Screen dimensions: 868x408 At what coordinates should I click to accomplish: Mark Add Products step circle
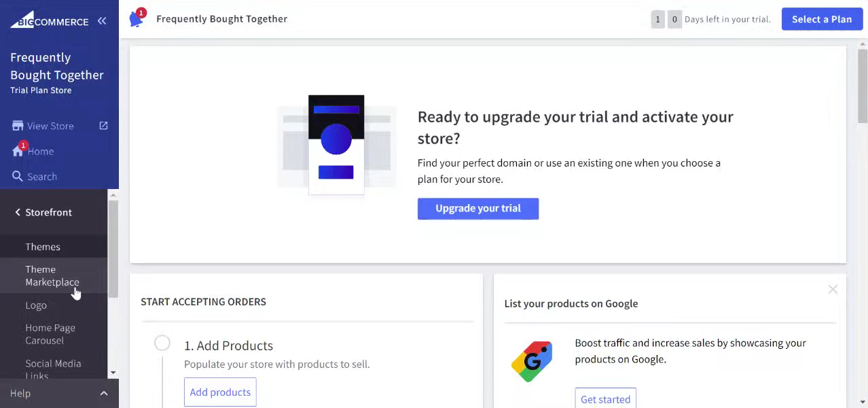[x=162, y=343]
